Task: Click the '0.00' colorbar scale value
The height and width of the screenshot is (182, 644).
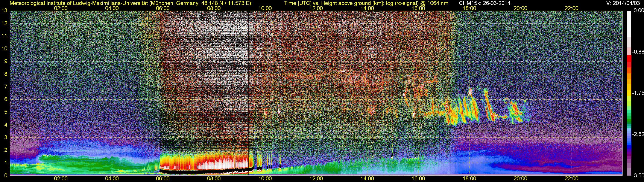Action: pos(638,10)
